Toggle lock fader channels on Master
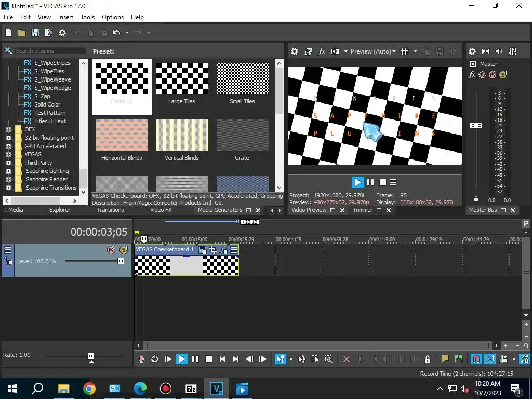The width and height of the screenshot is (532, 399). [476, 199]
